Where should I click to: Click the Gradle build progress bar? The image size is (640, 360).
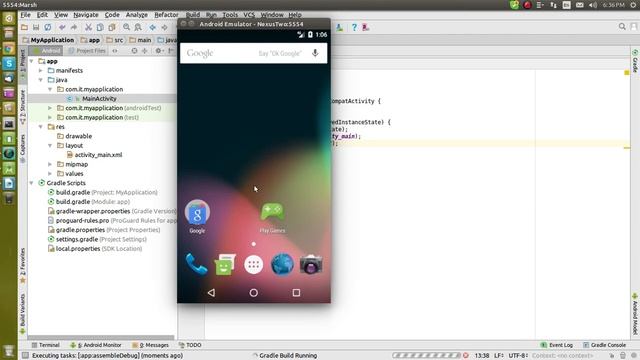426,356
